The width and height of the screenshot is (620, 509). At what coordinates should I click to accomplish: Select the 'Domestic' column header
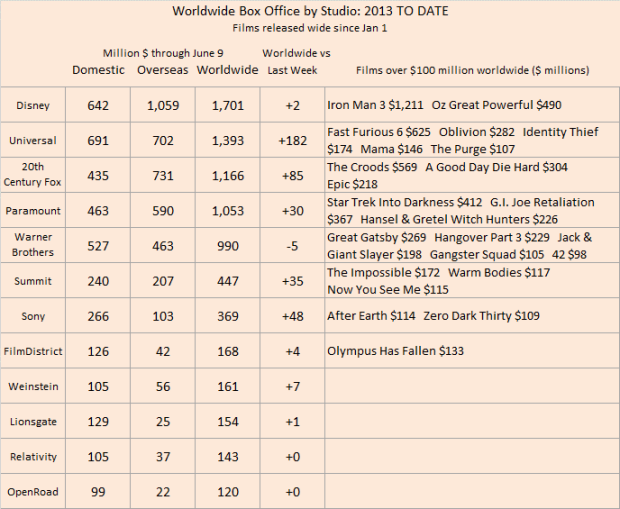(x=98, y=70)
